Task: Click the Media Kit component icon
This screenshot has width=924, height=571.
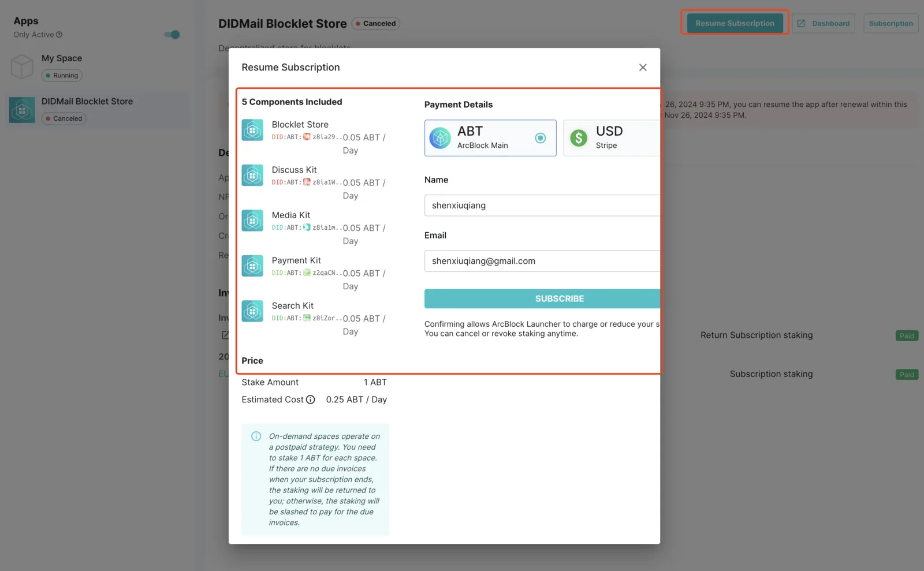Action: coord(252,221)
